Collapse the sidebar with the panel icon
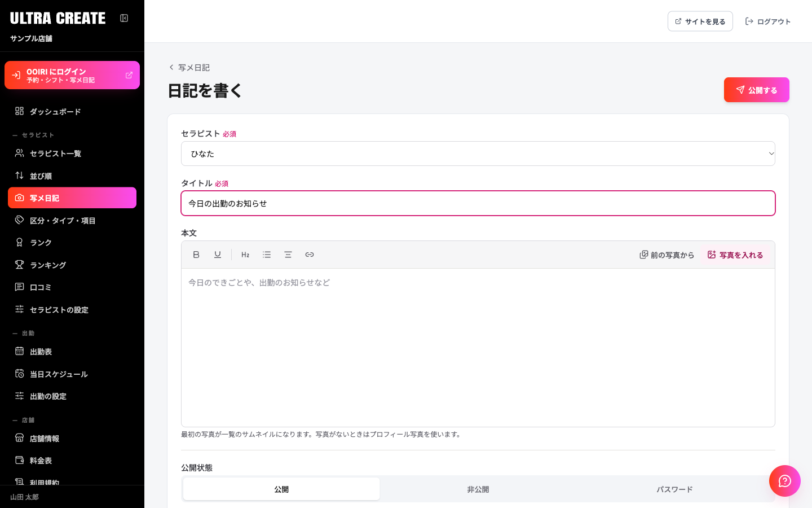This screenshot has height=508, width=812. click(x=124, y=18)
